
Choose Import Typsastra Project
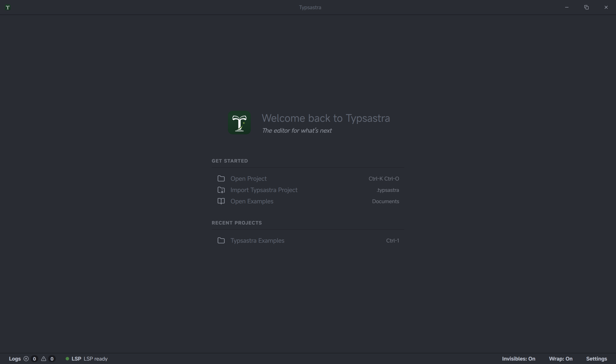pos(308,190)
